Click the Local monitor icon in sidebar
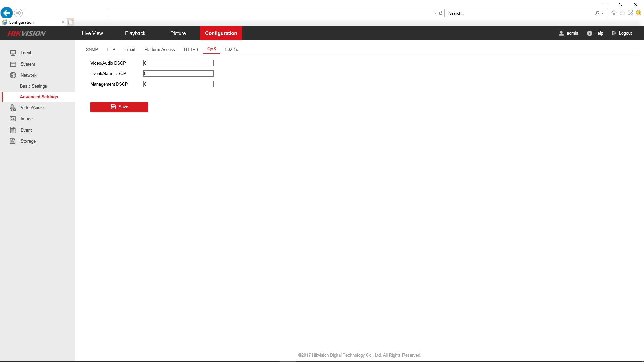The width and height of the screenshot is (644, 362). point(13,53)
